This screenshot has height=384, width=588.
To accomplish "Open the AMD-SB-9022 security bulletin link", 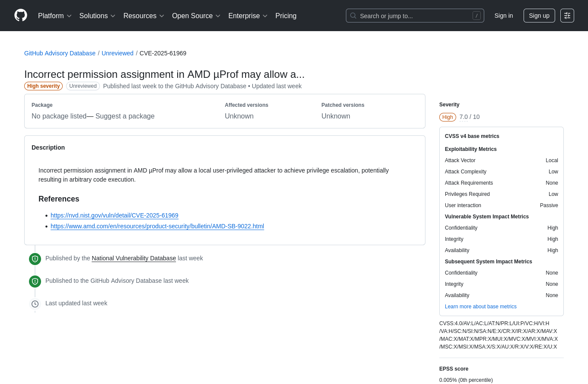I will pos(157,226).
